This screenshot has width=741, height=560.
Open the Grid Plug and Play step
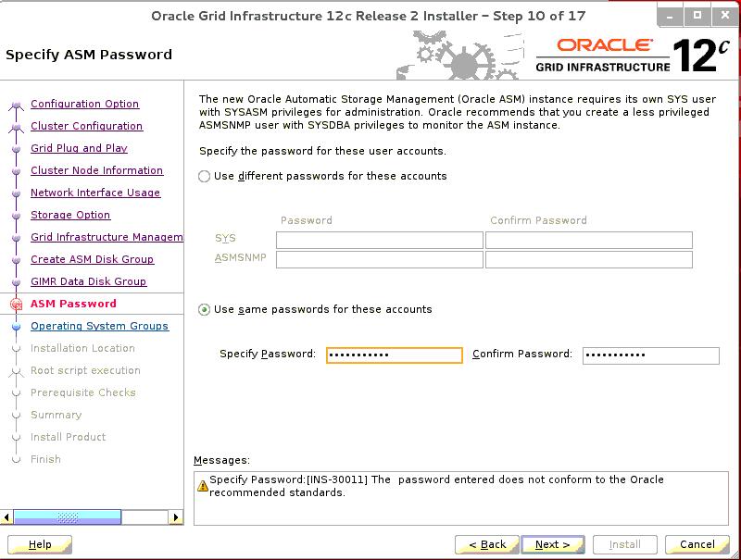[79, 148]
